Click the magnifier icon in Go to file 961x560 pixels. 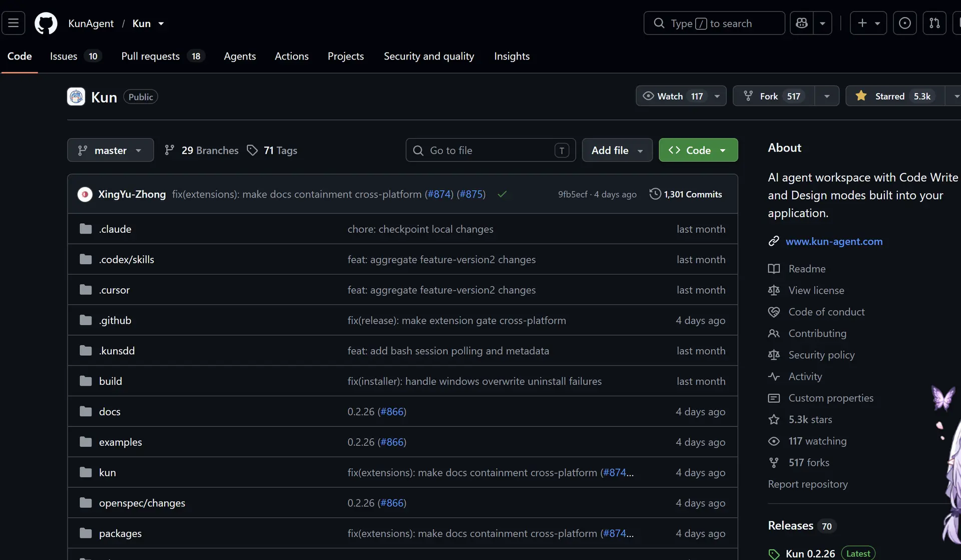point(418,150)
